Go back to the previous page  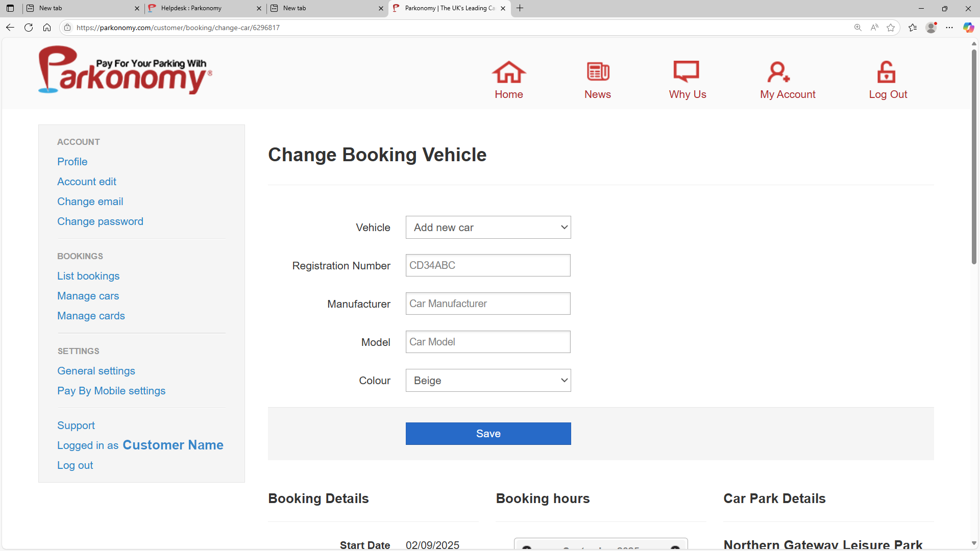10,28
